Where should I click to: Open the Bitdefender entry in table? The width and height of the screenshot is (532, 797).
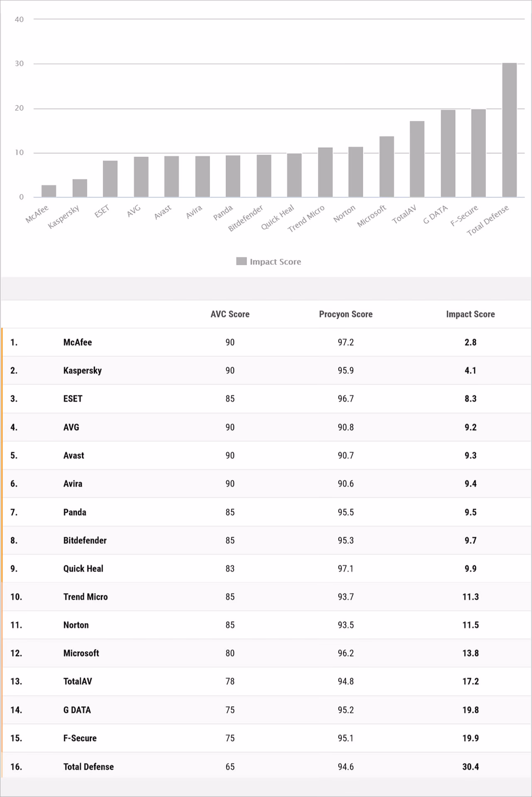click(85, 540)
